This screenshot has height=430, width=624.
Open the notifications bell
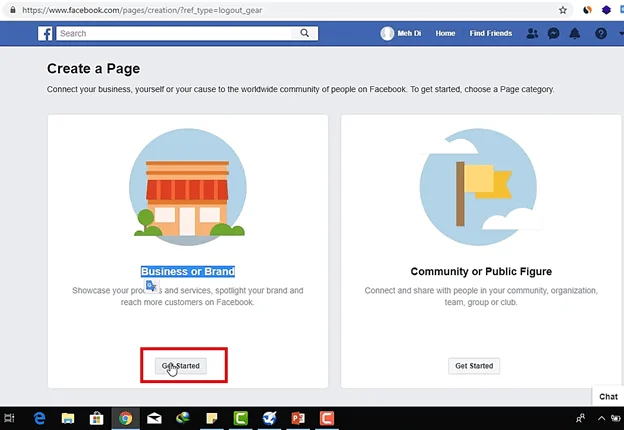(x=575, y=33)
